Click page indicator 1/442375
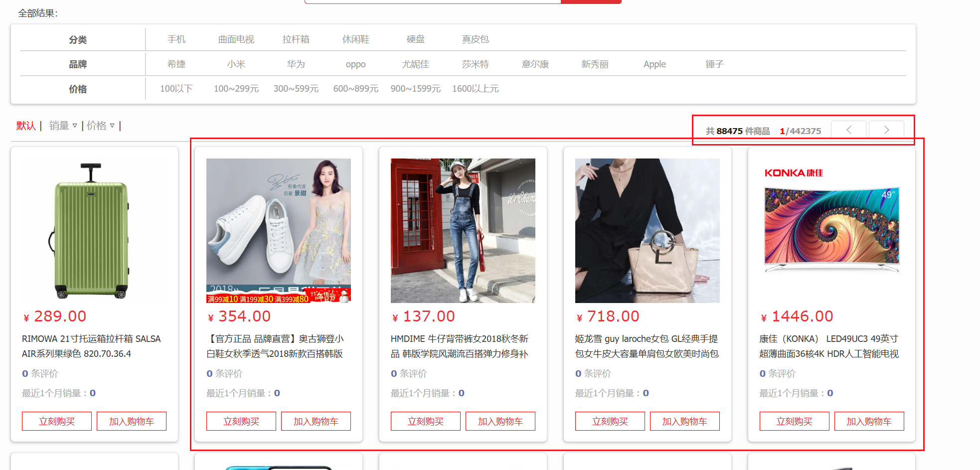Screen dimensions: 980x470 (801, 131)
